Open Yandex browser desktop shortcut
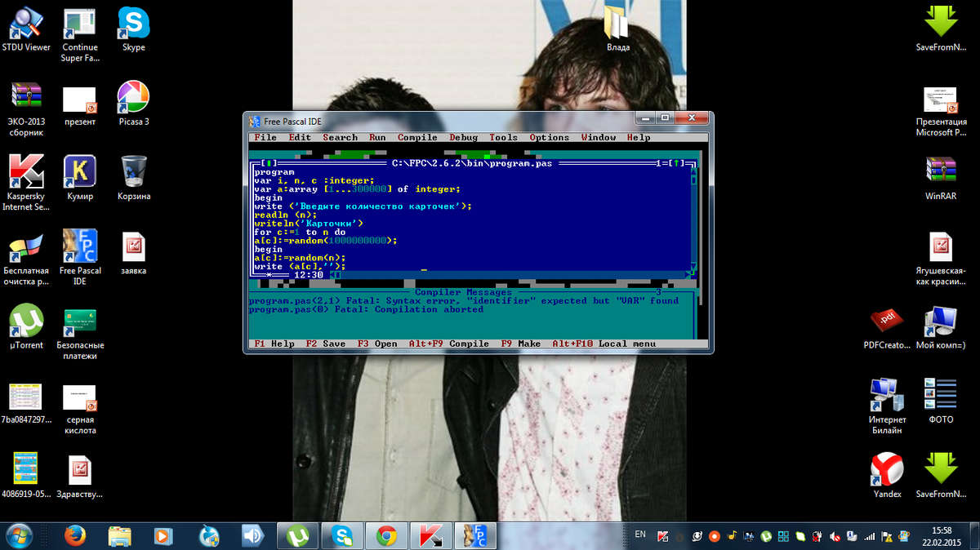The image size is (980, 550). point(887,477)
